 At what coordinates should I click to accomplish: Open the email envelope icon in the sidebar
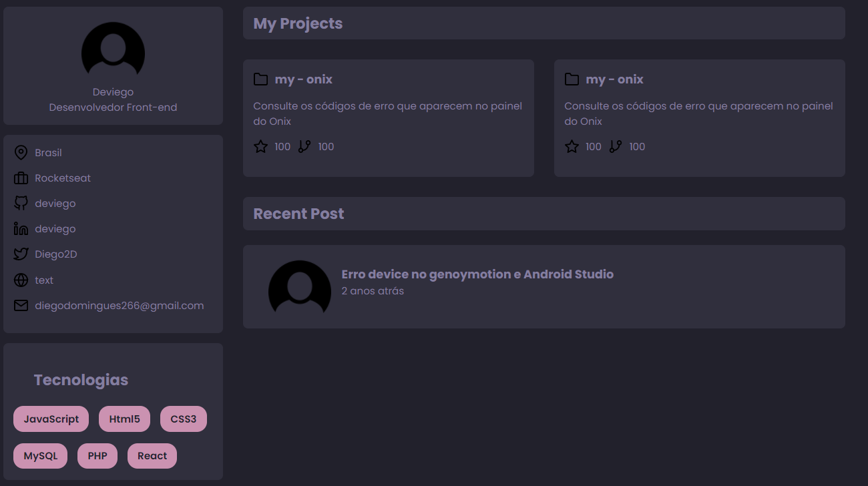21,305
